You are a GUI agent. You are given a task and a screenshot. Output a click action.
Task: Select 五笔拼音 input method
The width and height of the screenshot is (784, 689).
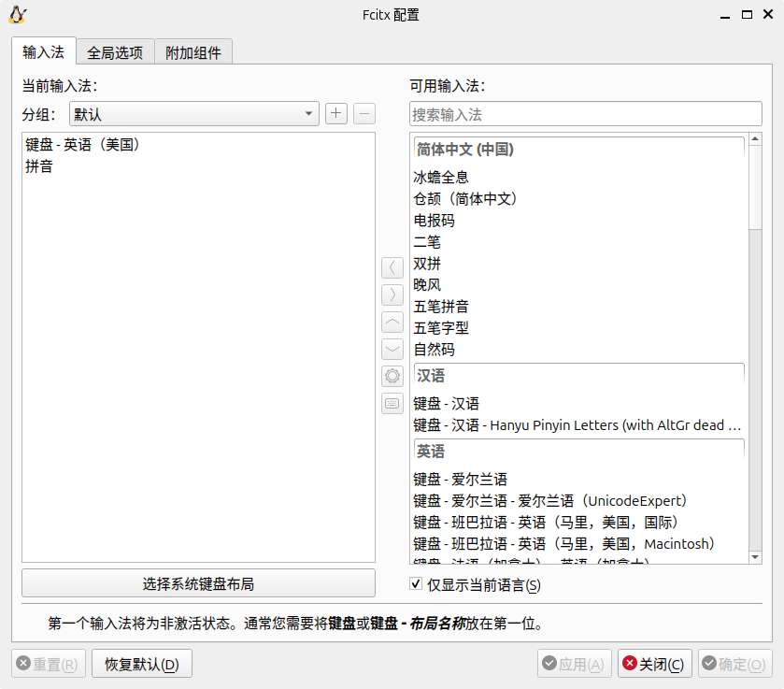579,307
